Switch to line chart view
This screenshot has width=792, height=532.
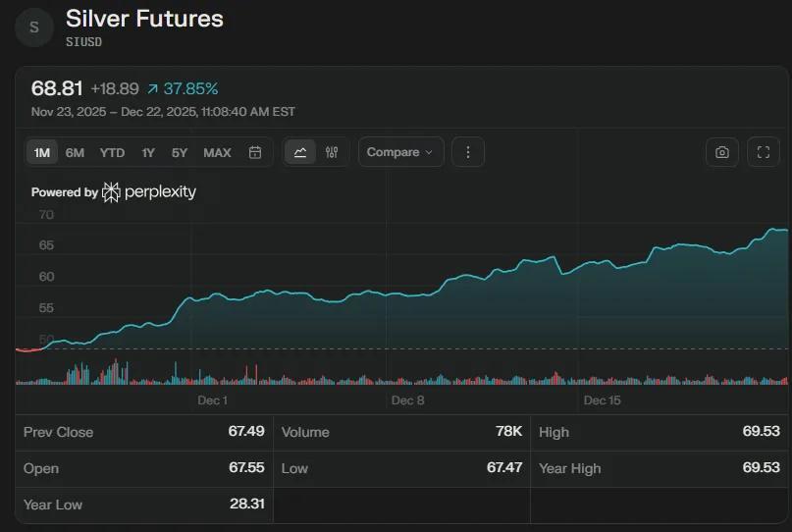point(300,152)
